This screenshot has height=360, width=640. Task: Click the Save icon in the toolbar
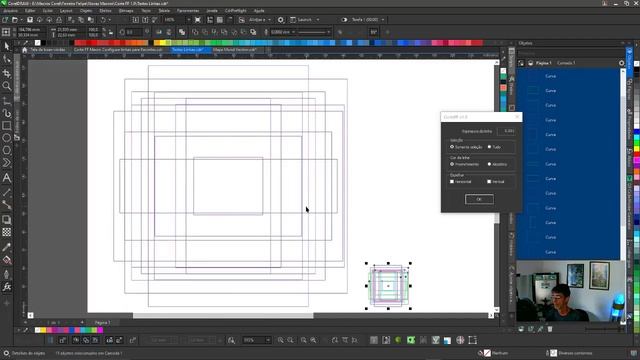pyautogui.click(x=30, y=20)
